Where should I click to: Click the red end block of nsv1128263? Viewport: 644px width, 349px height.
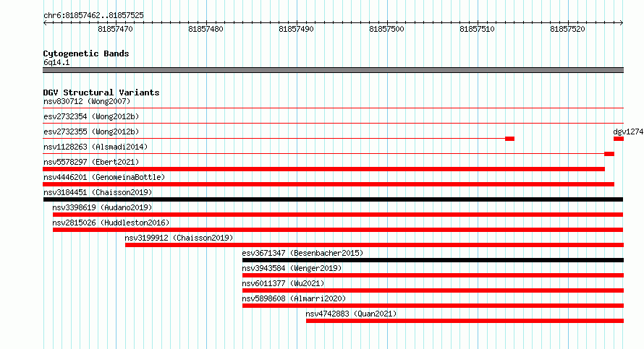pos(609,154)
